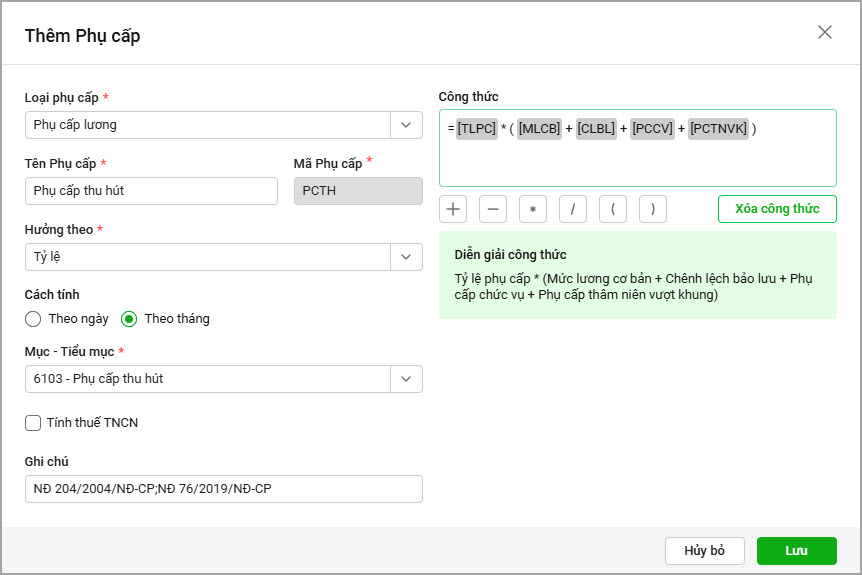Click the [PCTNVK] formula token
The image size is (862, 575).
[x=718, y=128]
